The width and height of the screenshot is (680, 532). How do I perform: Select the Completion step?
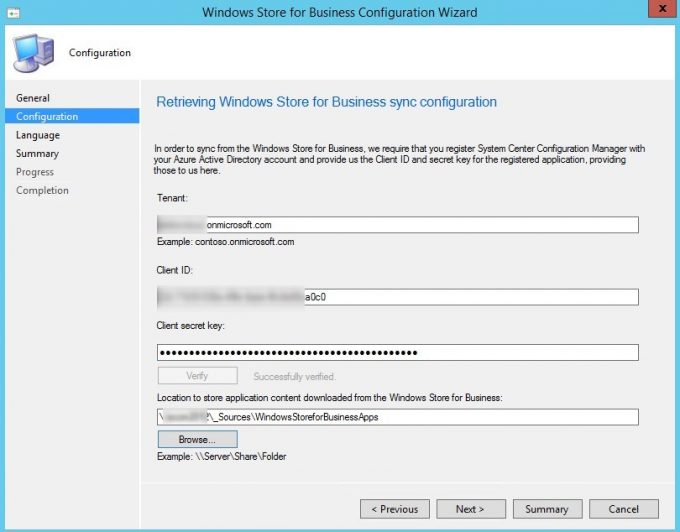point(42,190)
